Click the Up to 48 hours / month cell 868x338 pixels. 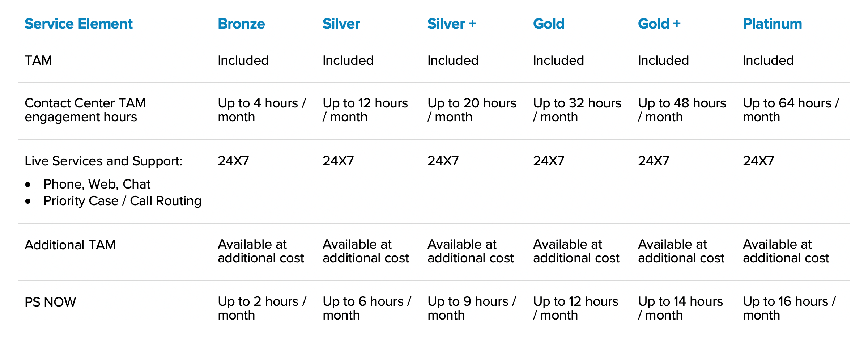point(682,110)
